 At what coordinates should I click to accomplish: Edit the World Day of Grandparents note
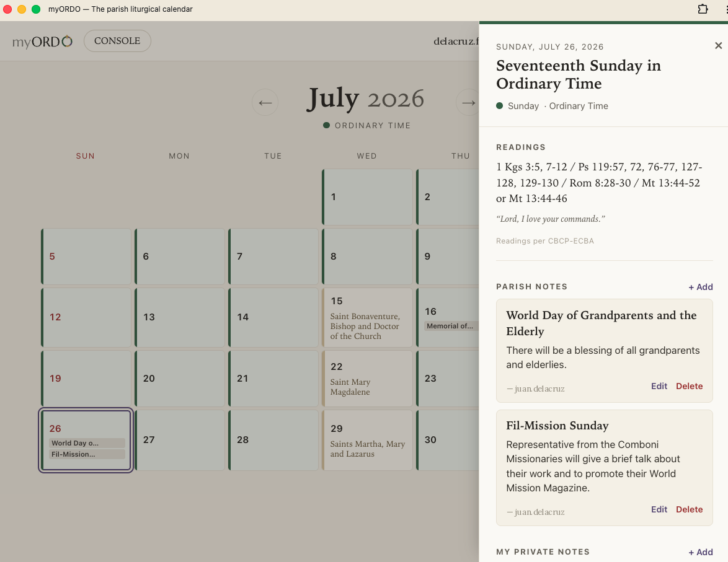659,386
